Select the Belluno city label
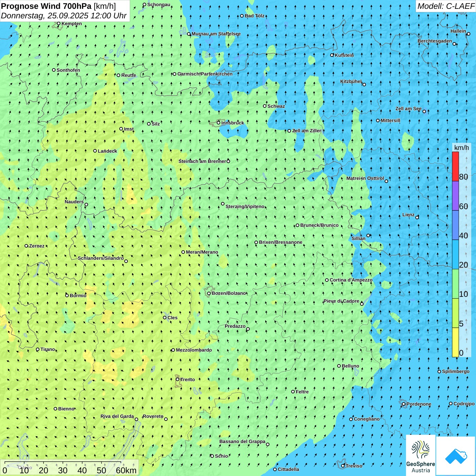 (350, 366)
